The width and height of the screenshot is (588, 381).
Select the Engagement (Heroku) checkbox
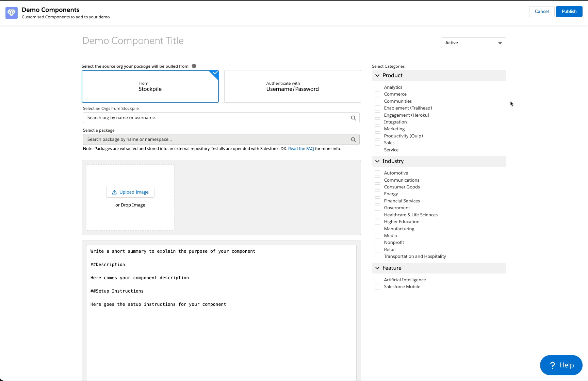point(377,115)
